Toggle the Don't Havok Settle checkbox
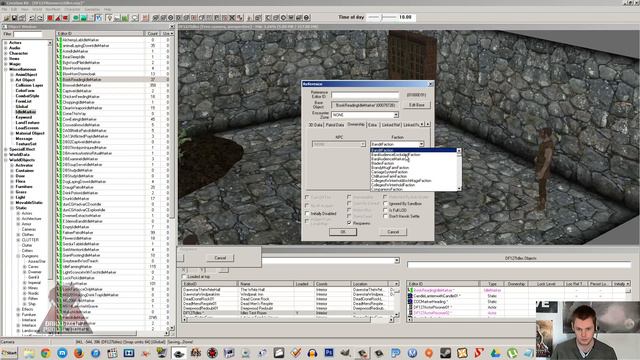Viewport: 640px width, 360px height. (x=385, y=216)
